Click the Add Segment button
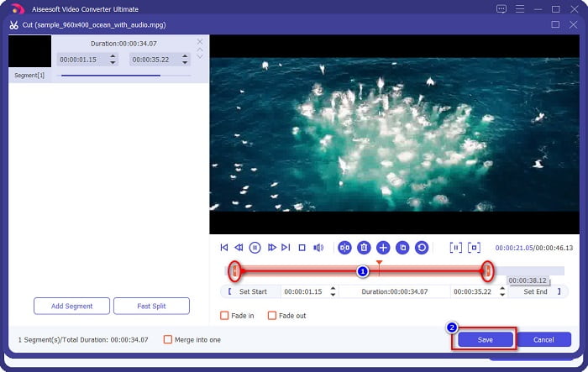Viewport: 588px width, 372px height. click(71, 306)
